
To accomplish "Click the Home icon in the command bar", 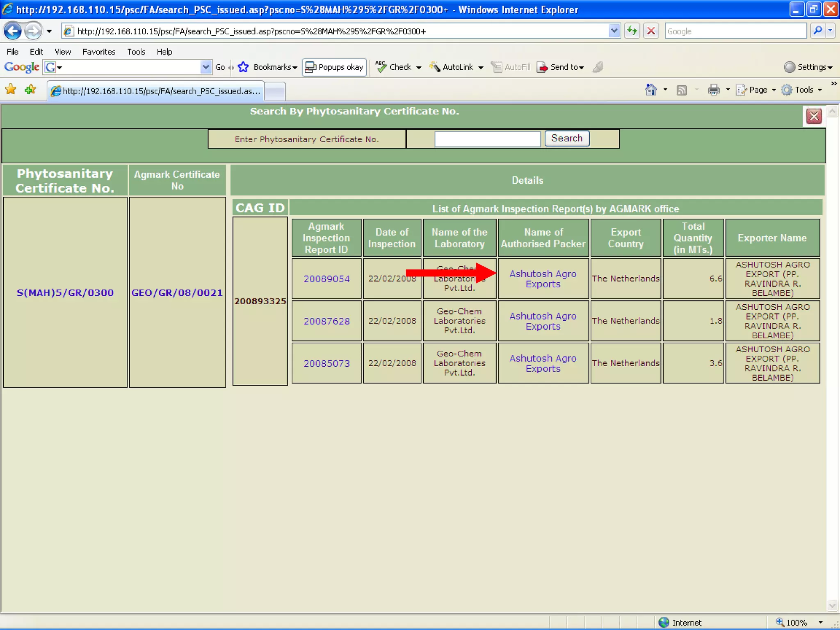I will (x=651, y=90).
